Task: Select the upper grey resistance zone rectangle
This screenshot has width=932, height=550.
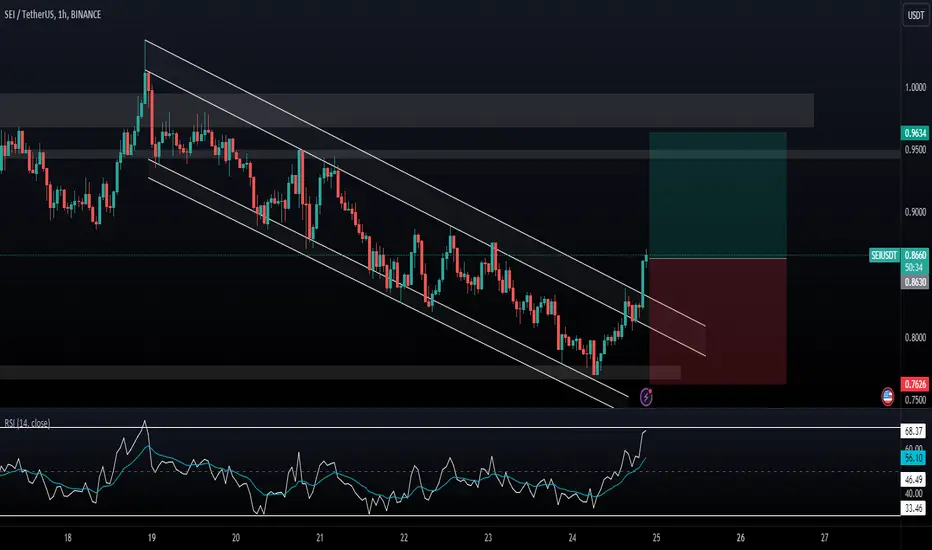Action: click(x=407, y=110)
